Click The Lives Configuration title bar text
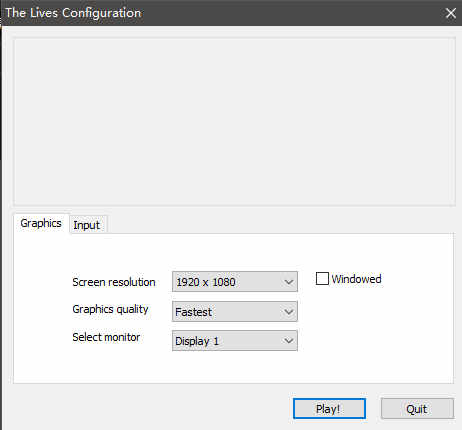The height and width of the screenshot is (430, 462). (x=73, y=13)
